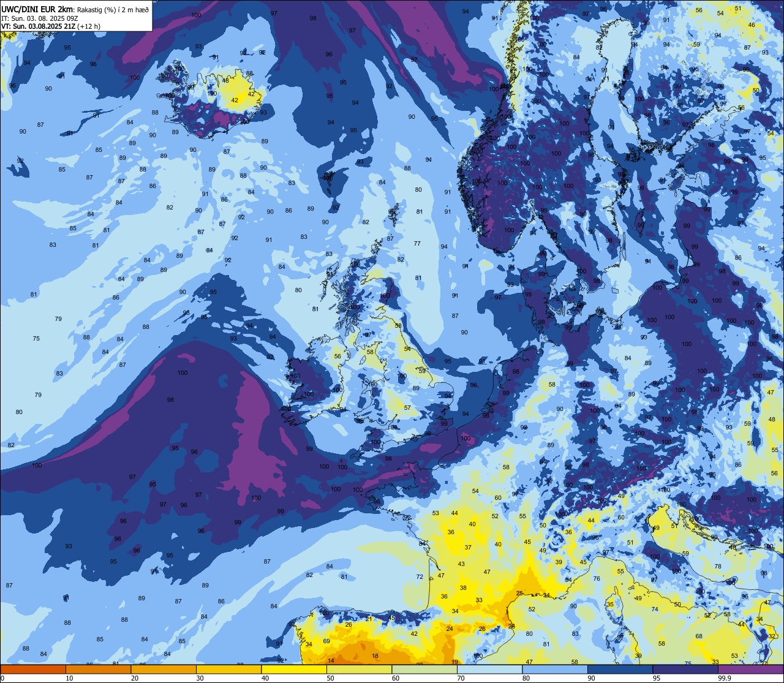Screen dimensions: 784x683
Task: Click the "Rakastig (%) í 2 m hæð" label
Action: (112, 9)
